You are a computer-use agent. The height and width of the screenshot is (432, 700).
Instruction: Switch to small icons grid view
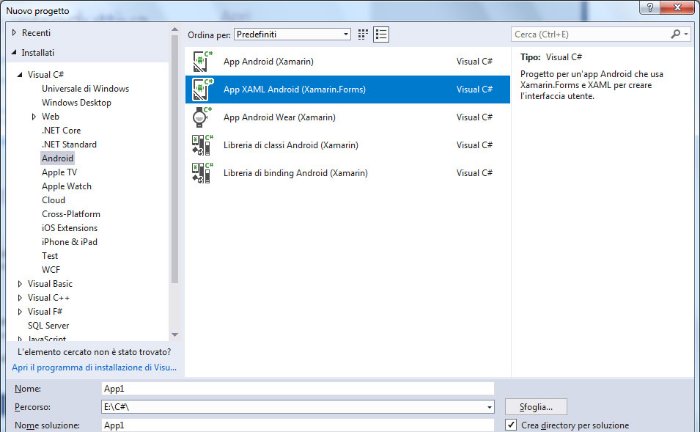[362, 34]
